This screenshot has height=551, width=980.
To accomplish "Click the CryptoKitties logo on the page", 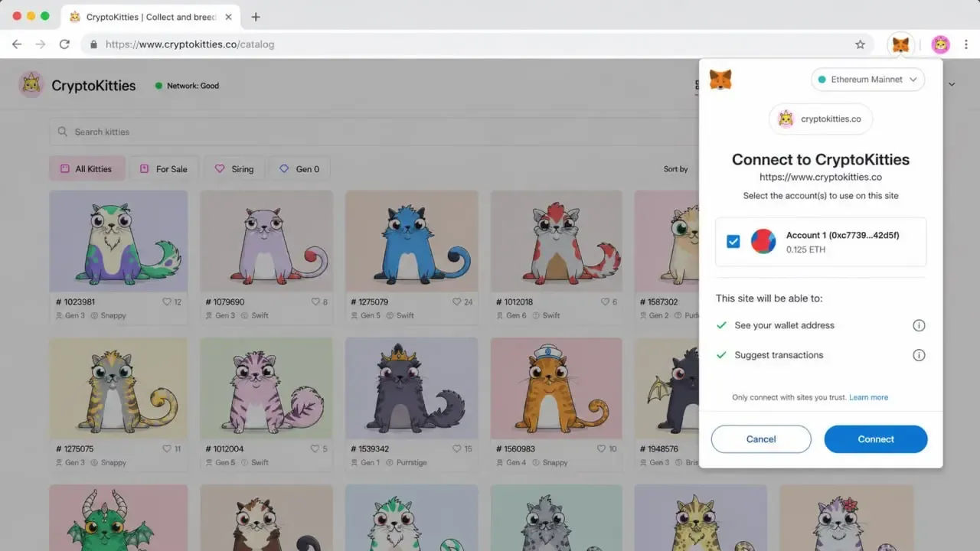I will 31,85.
